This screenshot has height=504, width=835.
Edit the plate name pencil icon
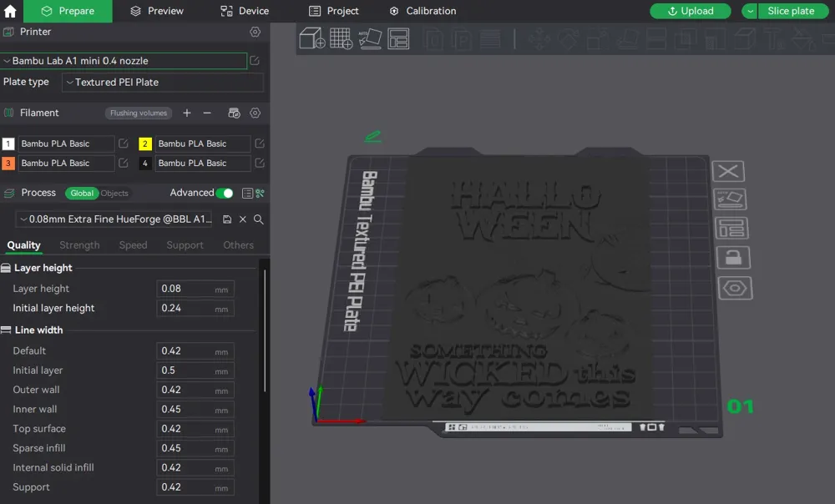[372, 137]
